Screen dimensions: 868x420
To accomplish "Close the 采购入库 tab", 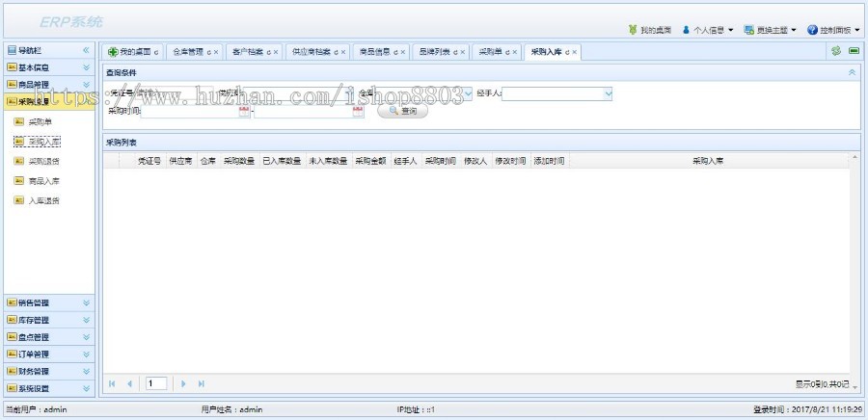I will 574,52.
